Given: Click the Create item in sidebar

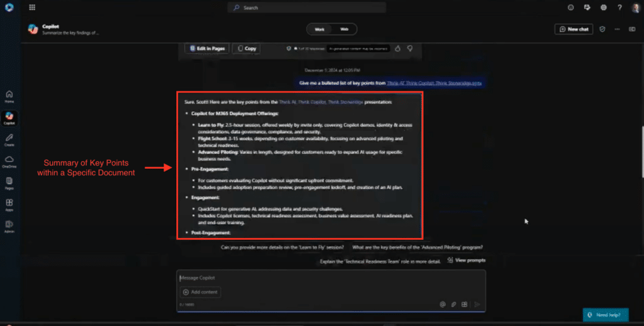Looking at the screenshot, I should [9, 139].
